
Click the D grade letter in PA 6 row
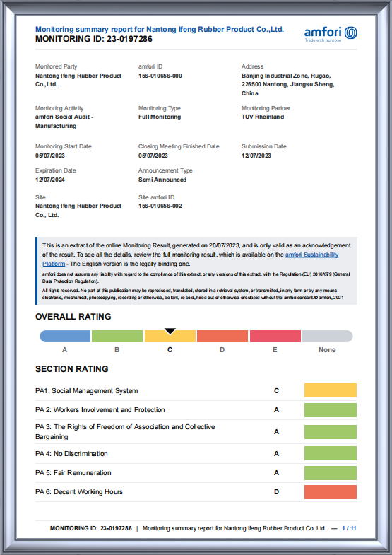click(276, 492)
